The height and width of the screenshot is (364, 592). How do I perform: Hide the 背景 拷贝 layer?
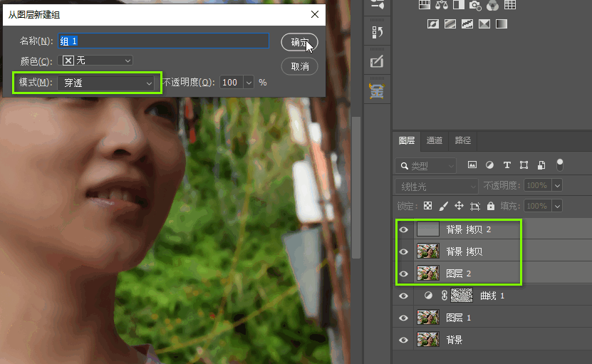tap(404, 251)
